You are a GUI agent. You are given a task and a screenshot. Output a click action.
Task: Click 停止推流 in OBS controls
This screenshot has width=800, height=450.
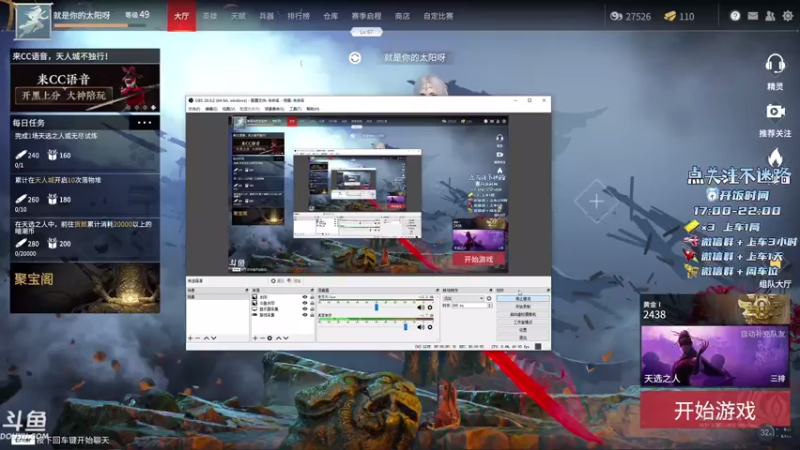coord(523,298)
